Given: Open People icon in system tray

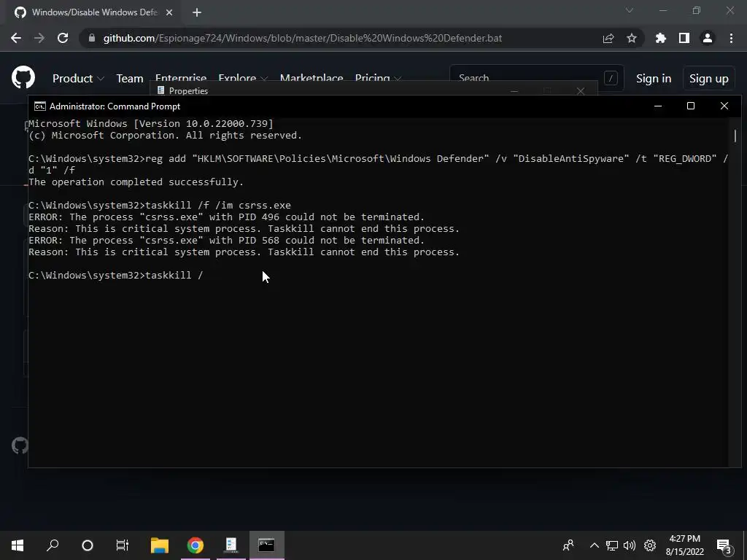Looking at the screenshot, I should click(x=568, y=545).
